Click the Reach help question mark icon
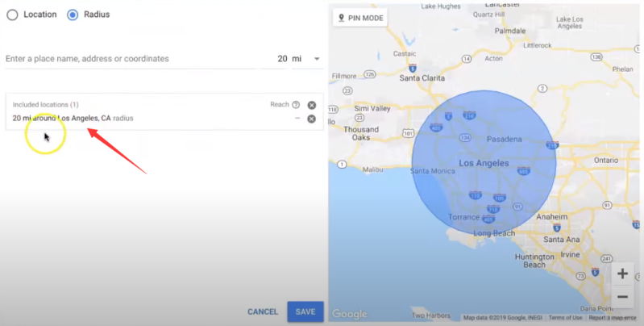 click(x=296, y=105)
